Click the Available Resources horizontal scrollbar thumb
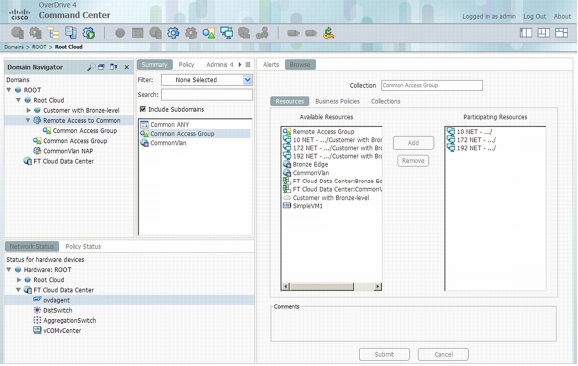 (x=322, y=286)
